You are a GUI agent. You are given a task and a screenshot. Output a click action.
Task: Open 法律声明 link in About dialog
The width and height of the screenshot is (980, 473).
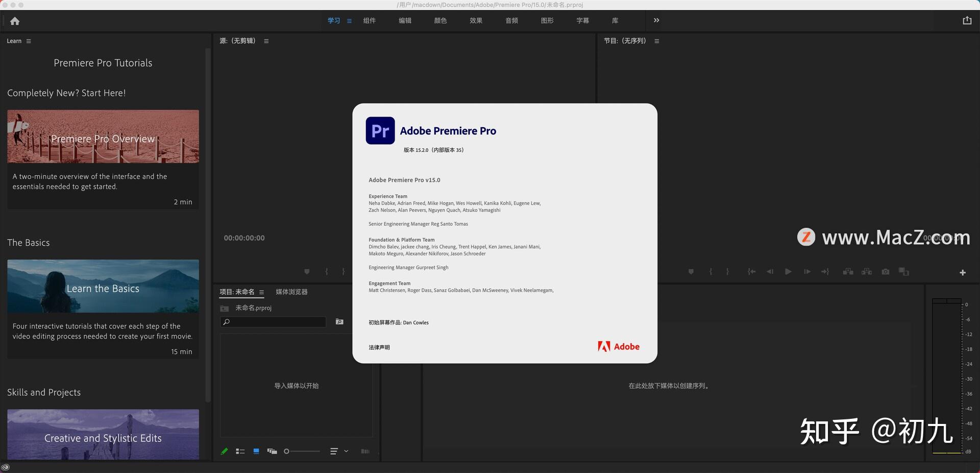[379, 347]
